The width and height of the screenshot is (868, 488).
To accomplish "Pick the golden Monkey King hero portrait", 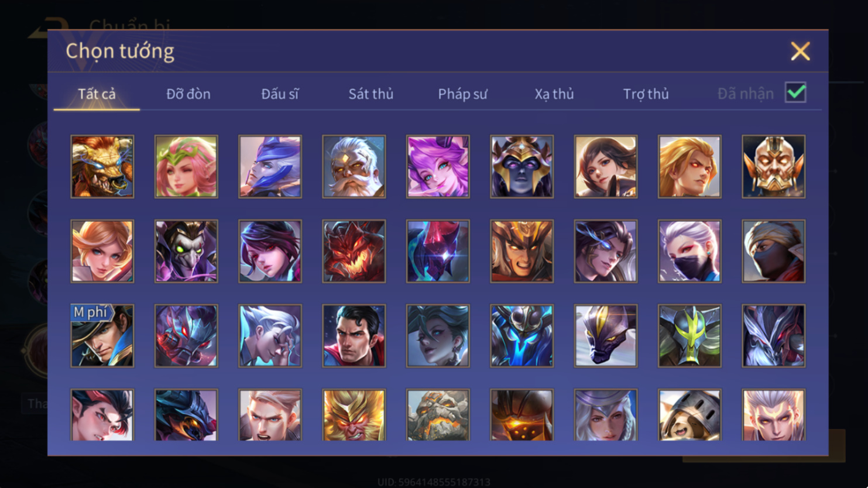I will [354, 415].
